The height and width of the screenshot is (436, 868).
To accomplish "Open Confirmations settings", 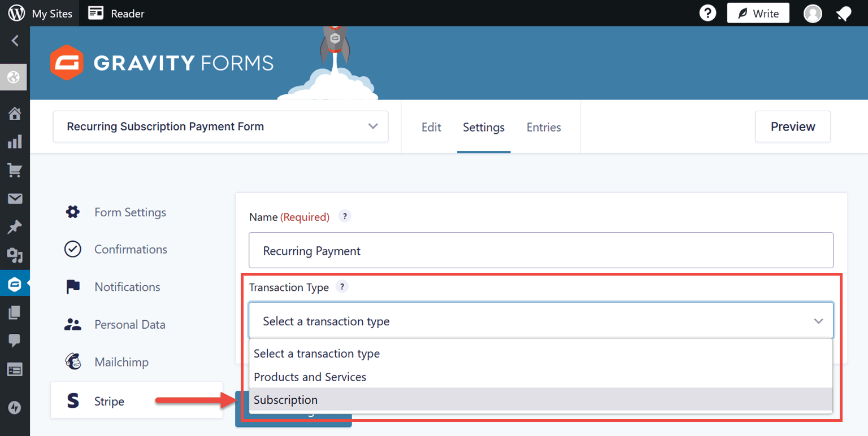I will 131,249.
